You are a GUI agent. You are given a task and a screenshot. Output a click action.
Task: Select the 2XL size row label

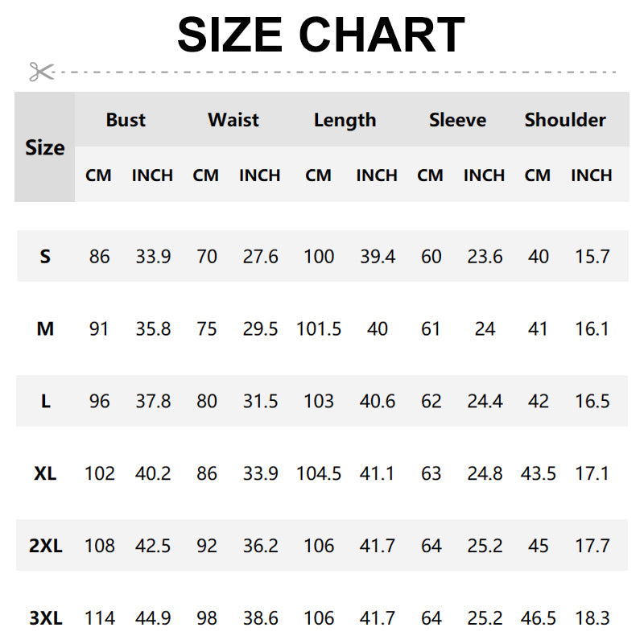[x=45, y=546]
